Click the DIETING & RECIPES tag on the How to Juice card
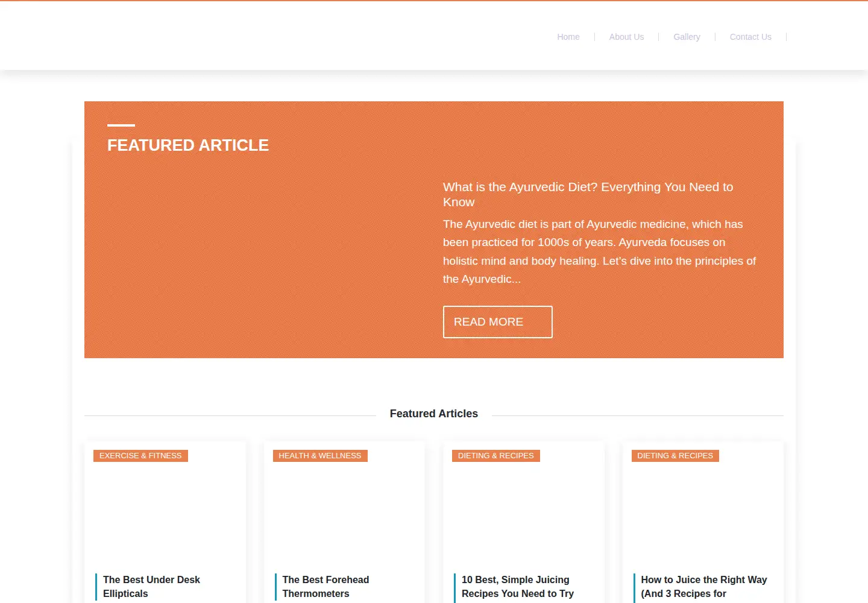This screenshot has height=603, width=868. point(675,456)
